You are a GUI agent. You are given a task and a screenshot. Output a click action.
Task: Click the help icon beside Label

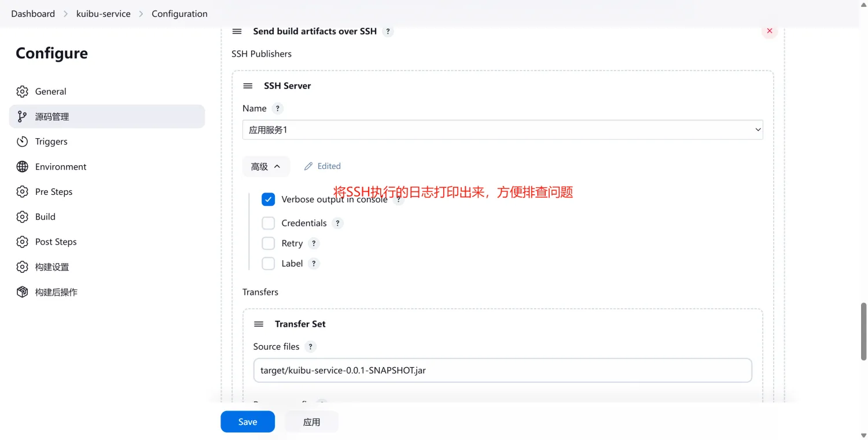(314, 264)
